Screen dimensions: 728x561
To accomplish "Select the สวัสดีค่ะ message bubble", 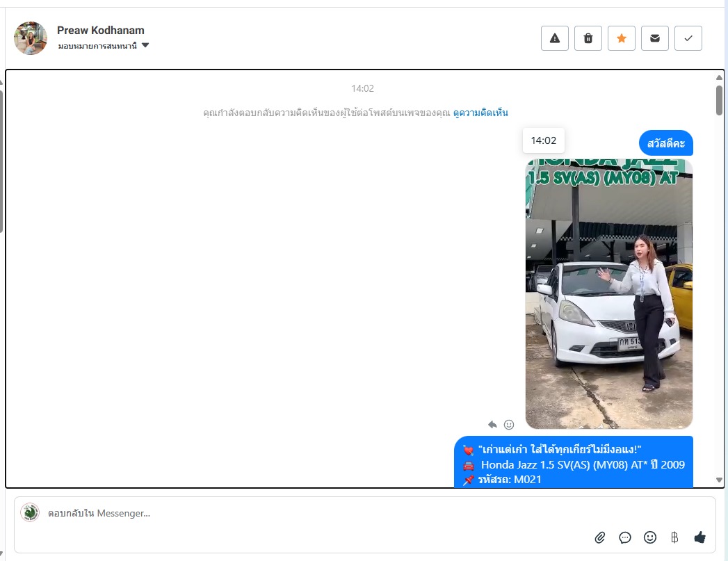I will pos(666,143).
